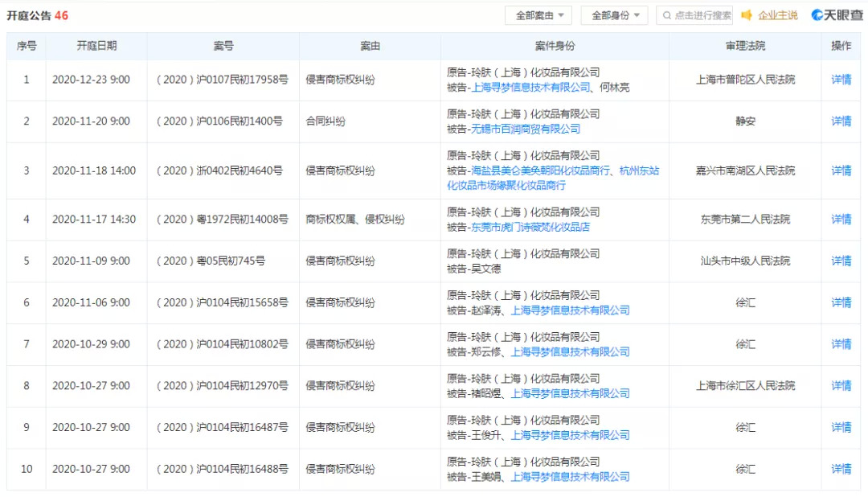868x497 pixels.
Task: Open 上海寻梦信息技术有限公司 link beside 赵泽涛
Action: pos(570,311)
